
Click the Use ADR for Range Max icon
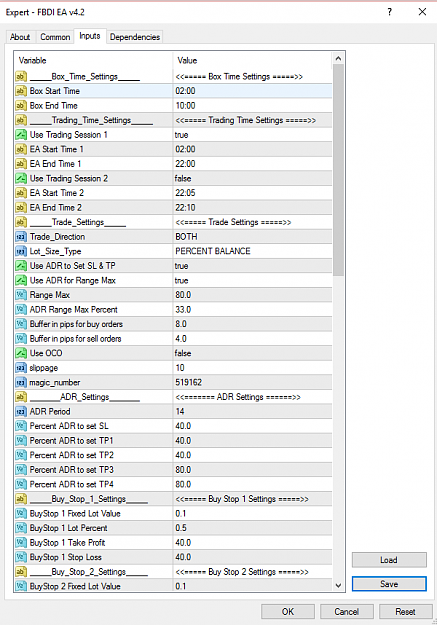[21, 280]
